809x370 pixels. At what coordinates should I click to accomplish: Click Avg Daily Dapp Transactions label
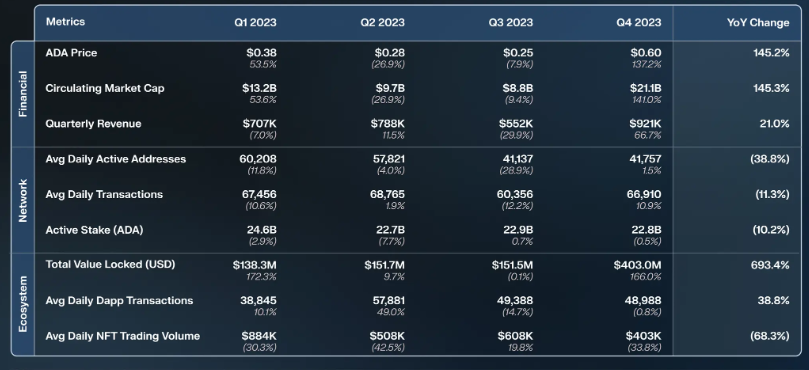coord(119,300)
